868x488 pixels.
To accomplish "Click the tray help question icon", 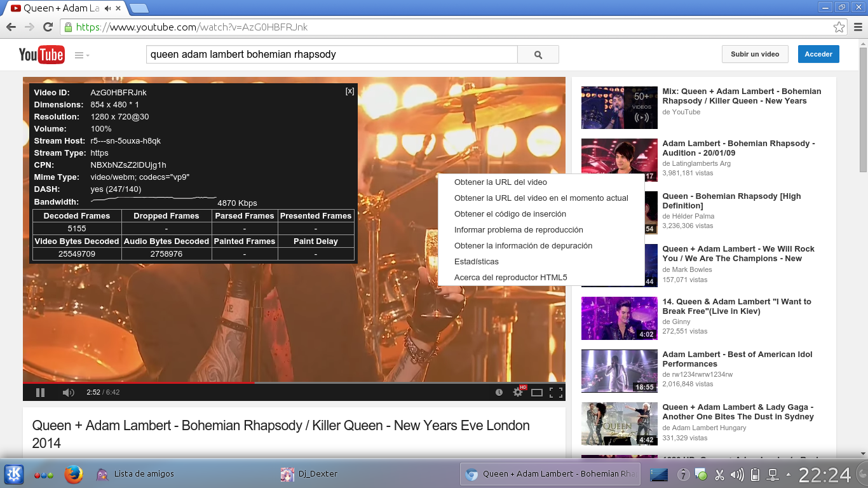I will pyautogui.click(x=684, y=475).
